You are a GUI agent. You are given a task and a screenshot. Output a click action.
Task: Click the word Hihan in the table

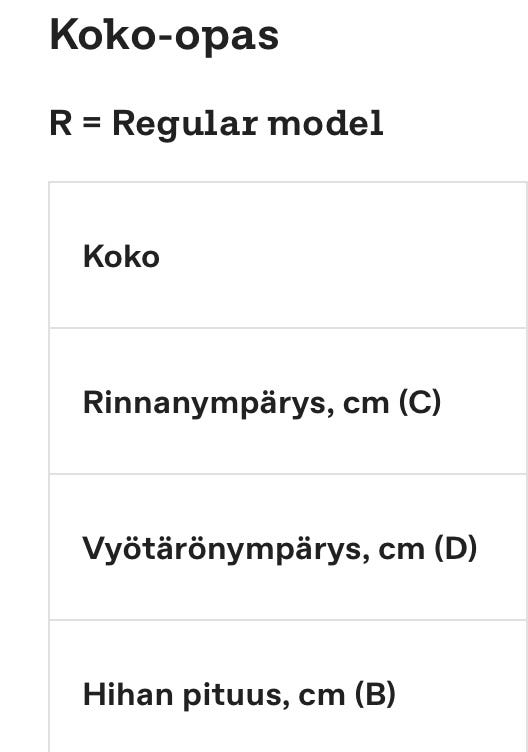coord(128,694)
